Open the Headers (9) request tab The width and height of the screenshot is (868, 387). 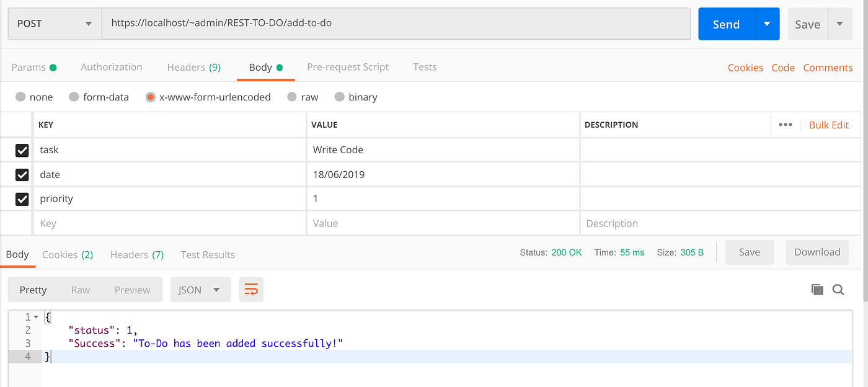coord(193,66)
